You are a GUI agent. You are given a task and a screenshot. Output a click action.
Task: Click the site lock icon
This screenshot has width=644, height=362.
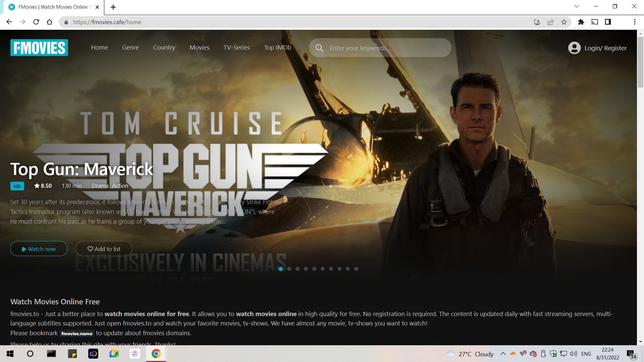pyautogui.click(x=66, y=22)
